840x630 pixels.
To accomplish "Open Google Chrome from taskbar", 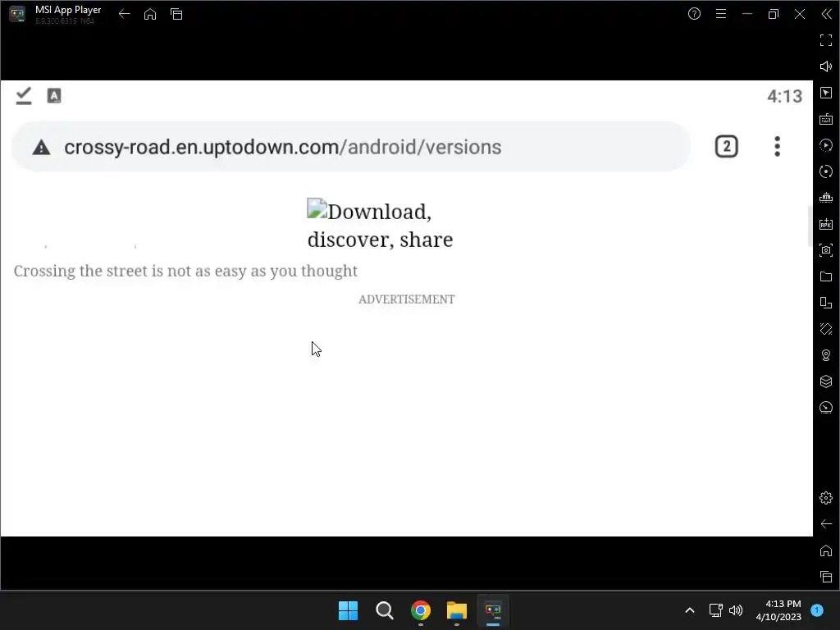I will click(421, 610).
